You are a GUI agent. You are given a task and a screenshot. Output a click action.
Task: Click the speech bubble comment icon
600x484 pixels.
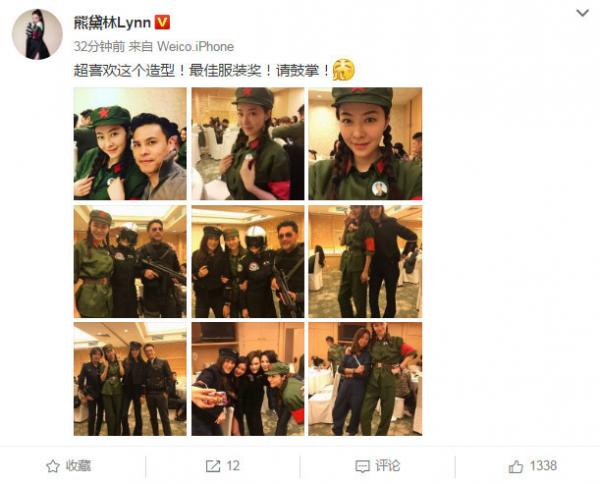362,466
